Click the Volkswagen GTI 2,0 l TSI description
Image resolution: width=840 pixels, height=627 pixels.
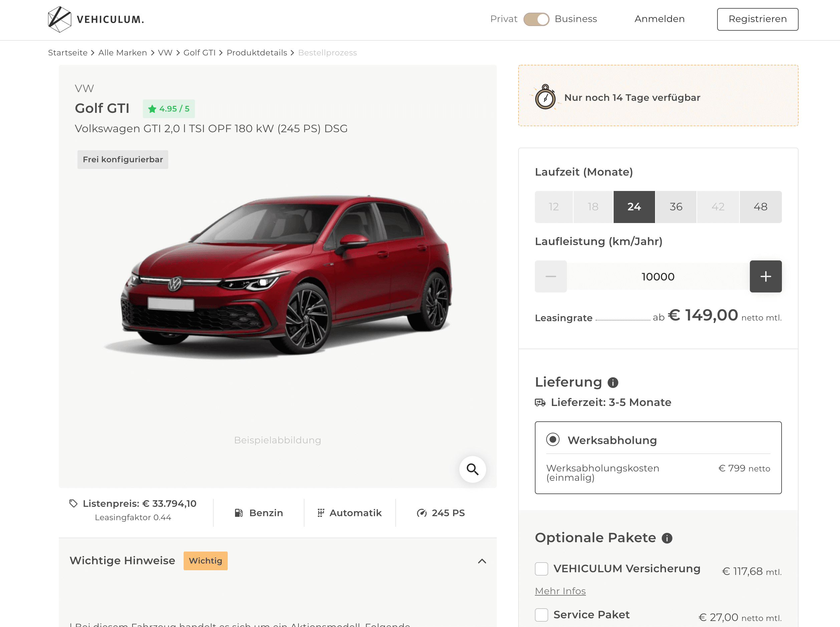(x=211, y=129)
